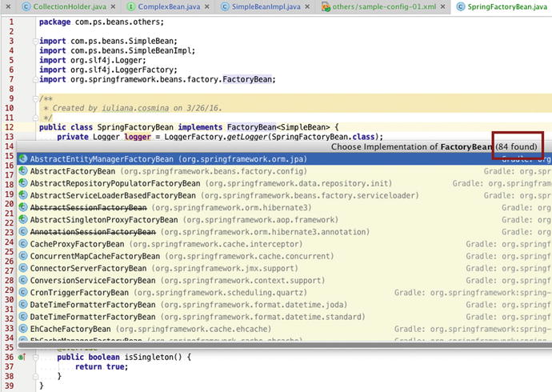Toggle the fold marker at import line 7

(x=35, y=79)
